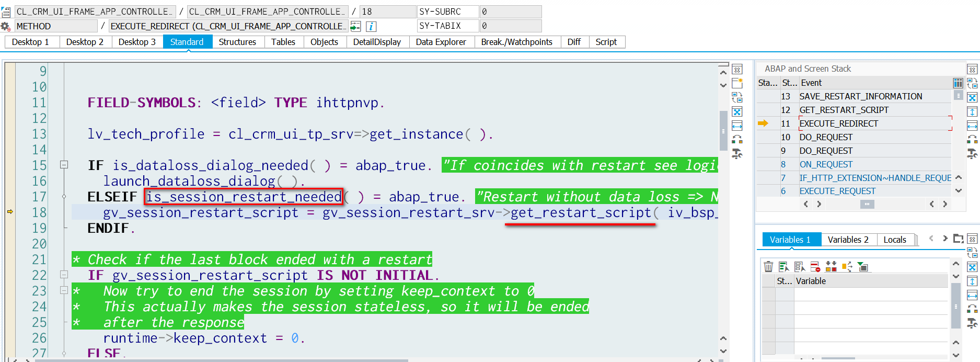
Task: Open the Structures tab
Action: (237, 42)
